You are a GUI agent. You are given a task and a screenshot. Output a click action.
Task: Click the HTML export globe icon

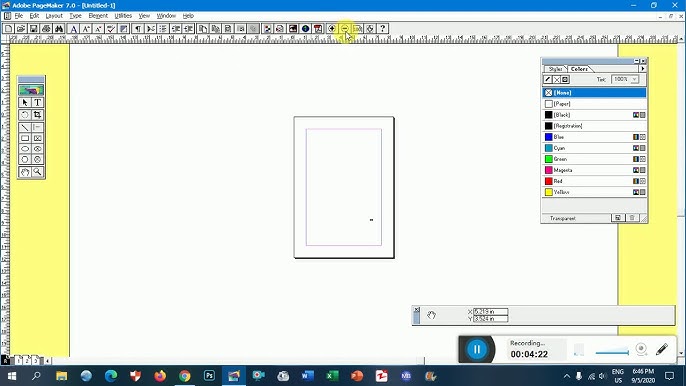tap(305, 28)
